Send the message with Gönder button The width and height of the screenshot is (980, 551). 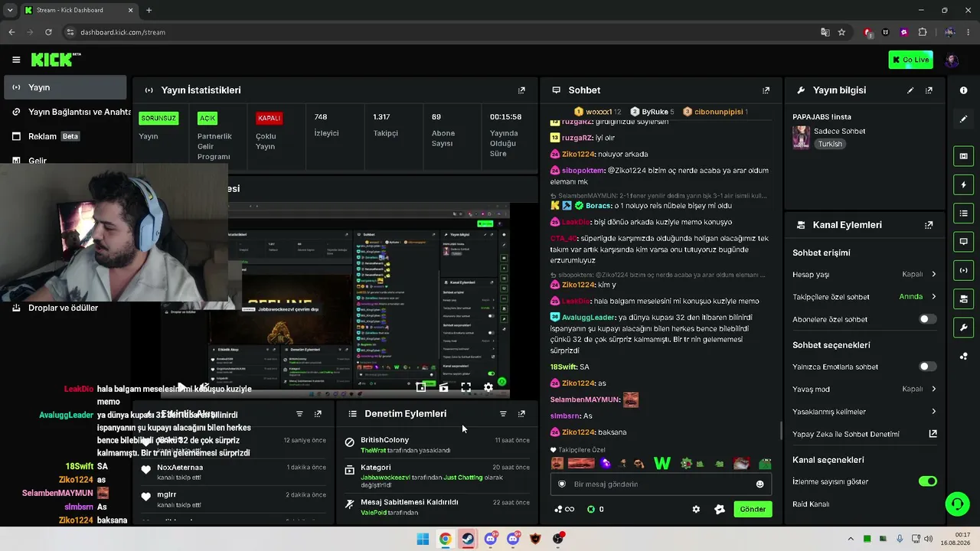(x=753, y=509)
